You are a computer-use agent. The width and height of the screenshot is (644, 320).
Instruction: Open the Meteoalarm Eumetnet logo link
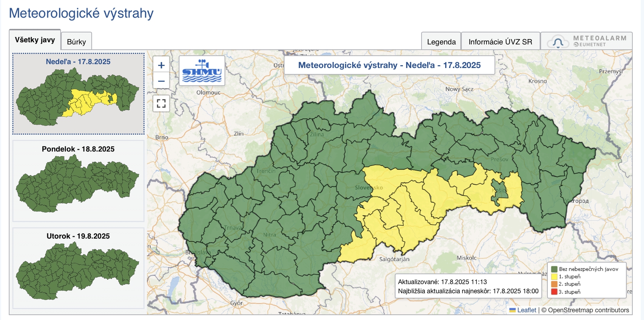586,41
